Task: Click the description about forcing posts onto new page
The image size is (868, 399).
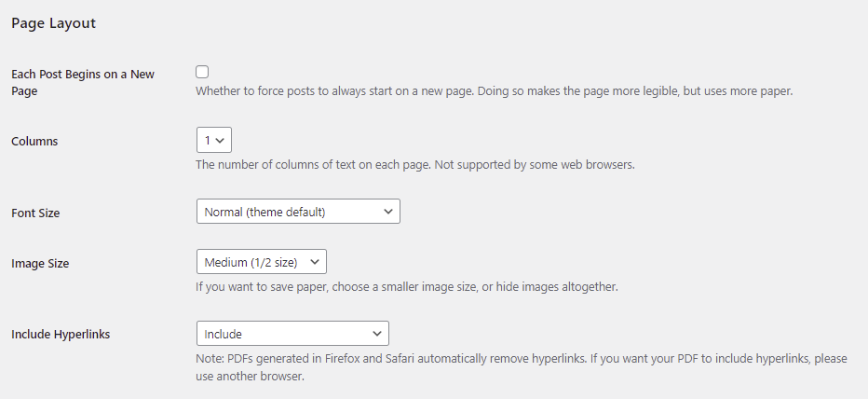Action: coord(494,91)
